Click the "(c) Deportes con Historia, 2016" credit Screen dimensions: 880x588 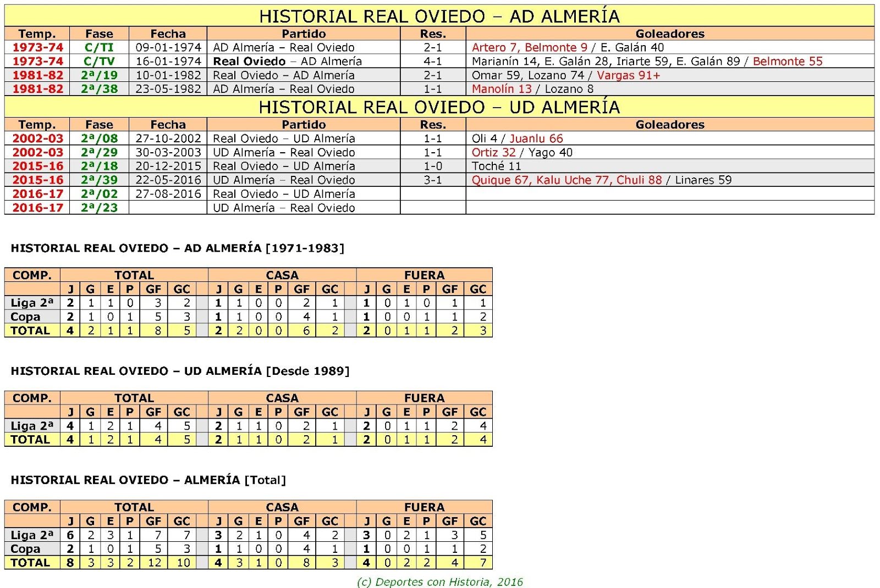click(x=440, y=581)
